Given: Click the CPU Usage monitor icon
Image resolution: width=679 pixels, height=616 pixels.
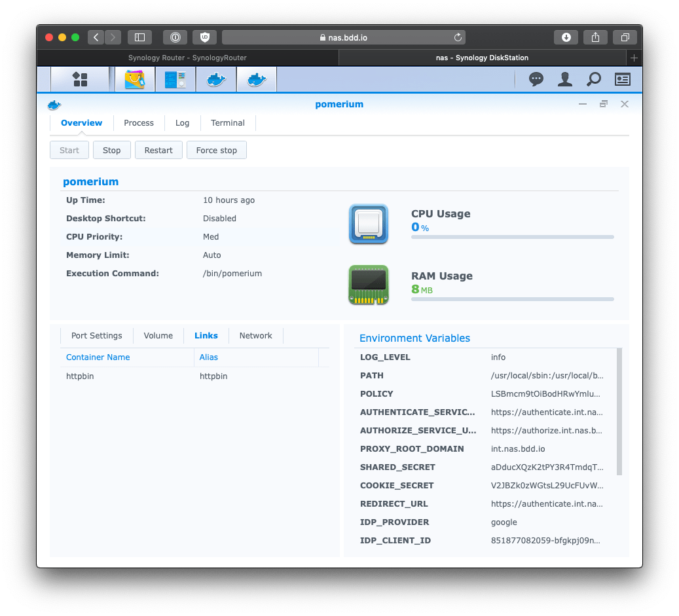Looking at the screenshot, I should 368,224.
